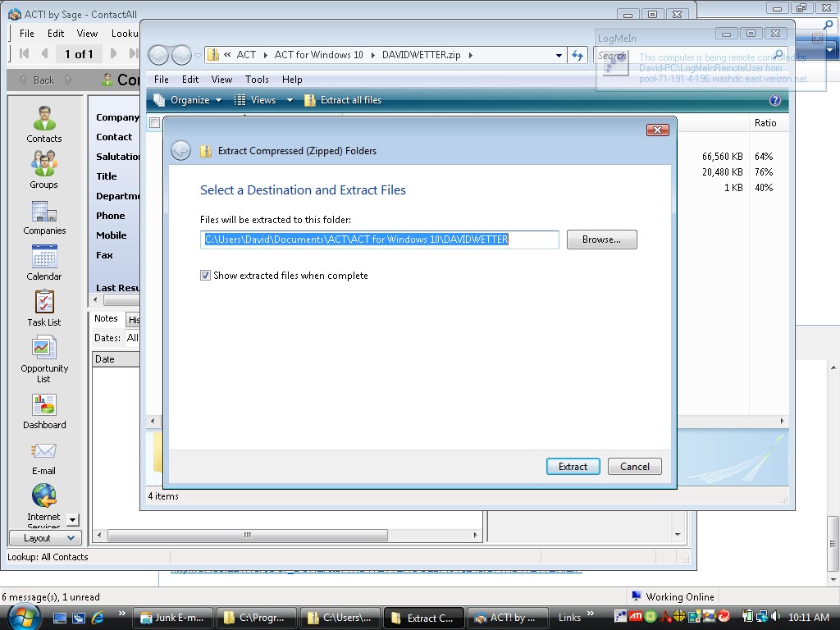
Task: Expand the ACT! Layout dropdown
Action: click(45, 538)
